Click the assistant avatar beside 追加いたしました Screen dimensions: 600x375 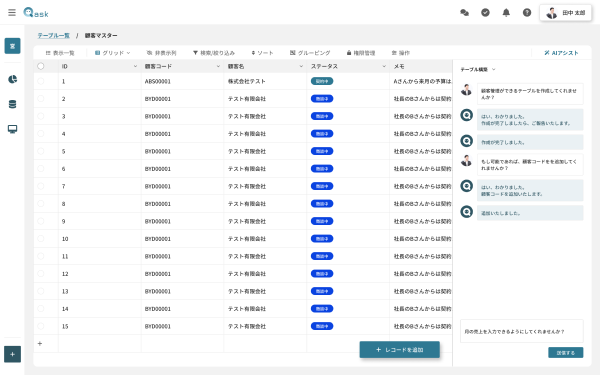pos(466,212)
